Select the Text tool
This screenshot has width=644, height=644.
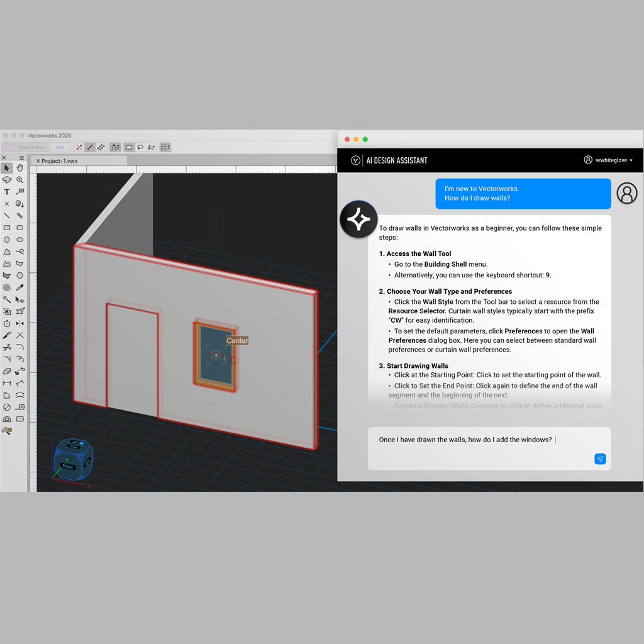[6, 192]
